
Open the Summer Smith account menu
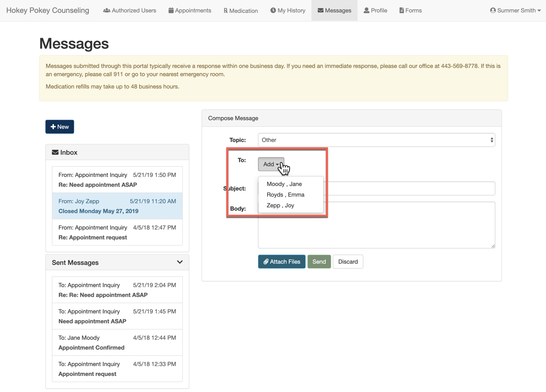[x=515, y=10]
